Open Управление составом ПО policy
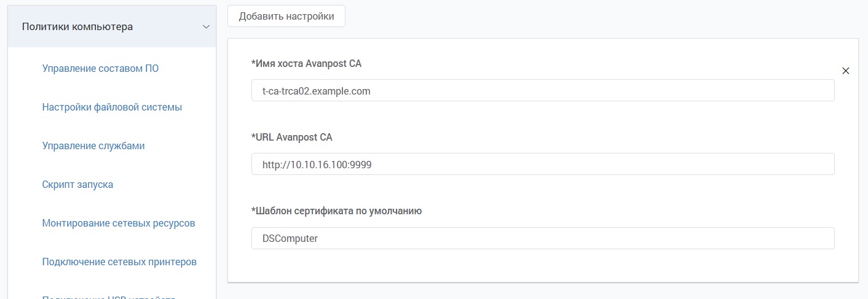Image resolution: width=868 pixels, height=299 pixels. (100, 69)
